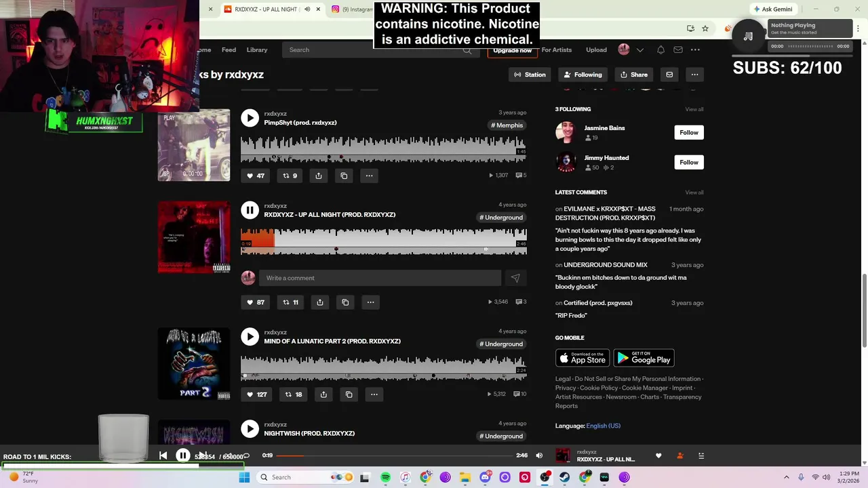This screenshot has height=488, width=868.
Task: Share the PimpShyt track
Action: click(319, 176)
